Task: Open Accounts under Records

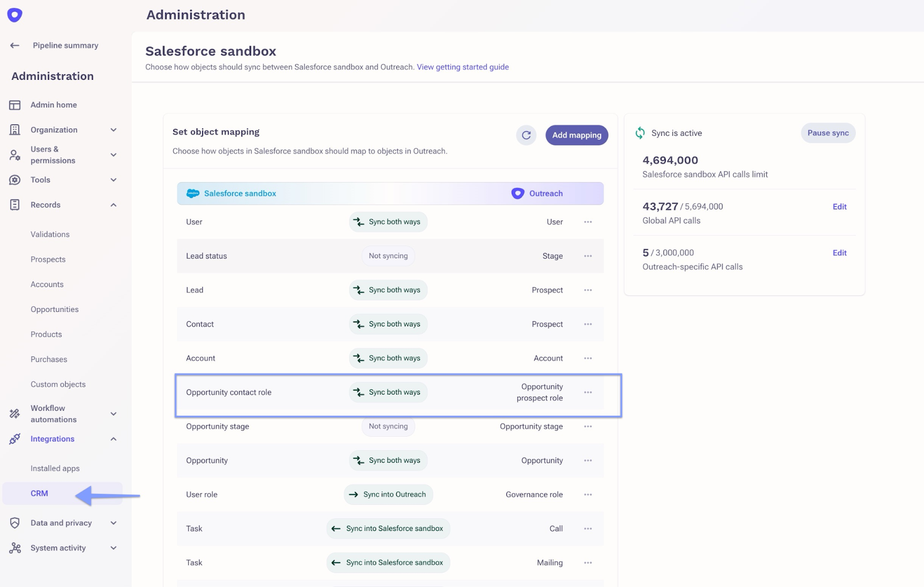Action: pyautogui.click(x=47, y=284)
